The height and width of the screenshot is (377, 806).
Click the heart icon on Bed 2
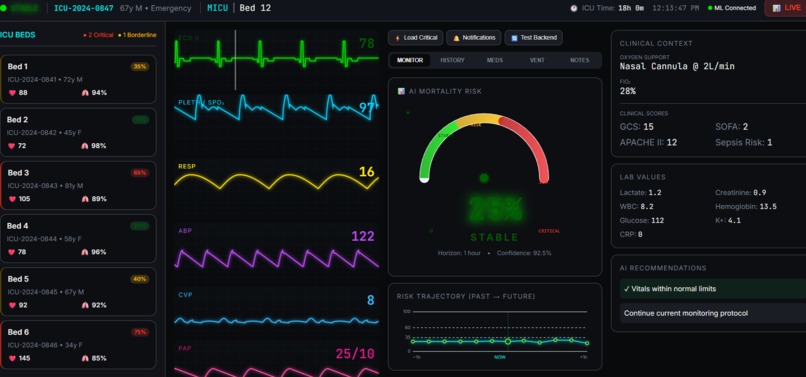pos(11,146)
